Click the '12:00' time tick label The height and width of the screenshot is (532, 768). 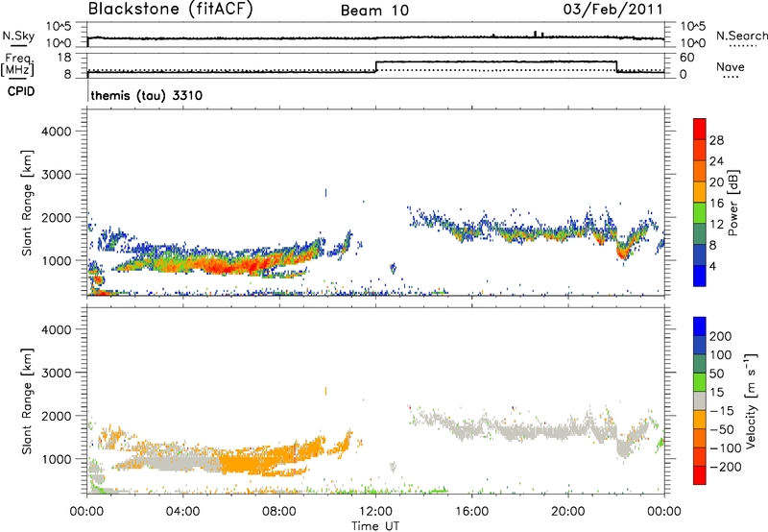click(375, 512)
